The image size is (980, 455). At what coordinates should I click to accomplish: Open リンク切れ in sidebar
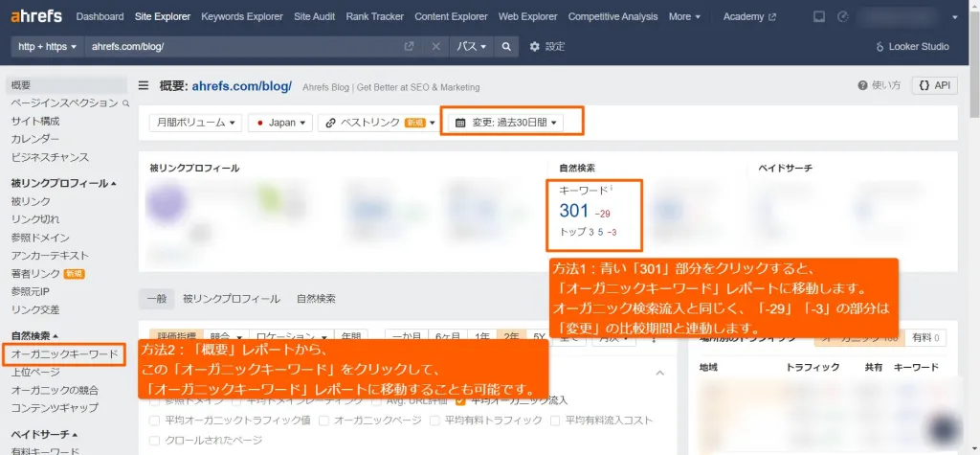pyautogui.click(x=35, y=219)
